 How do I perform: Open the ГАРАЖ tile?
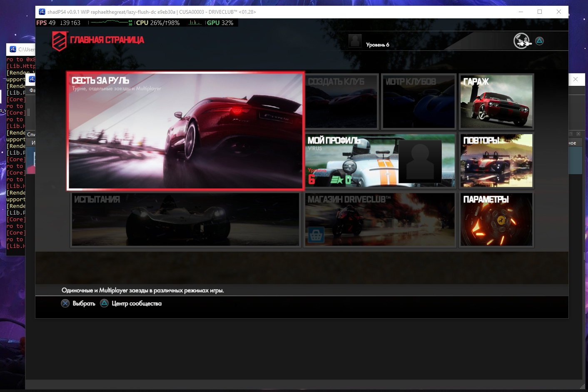tap(496, 102)
